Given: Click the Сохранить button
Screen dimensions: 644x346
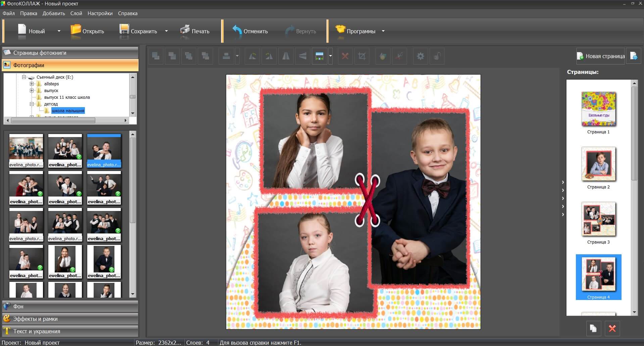Looking at the screenshot, I should point(138,31).
